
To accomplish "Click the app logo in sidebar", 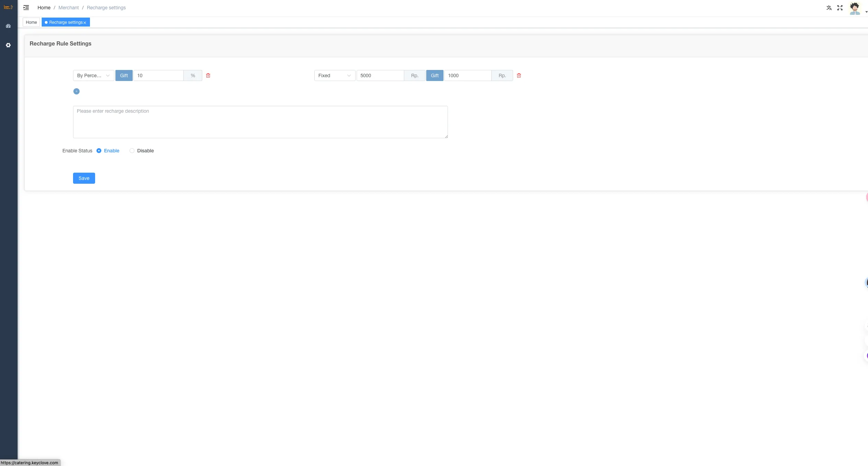I will coord(8,7).
